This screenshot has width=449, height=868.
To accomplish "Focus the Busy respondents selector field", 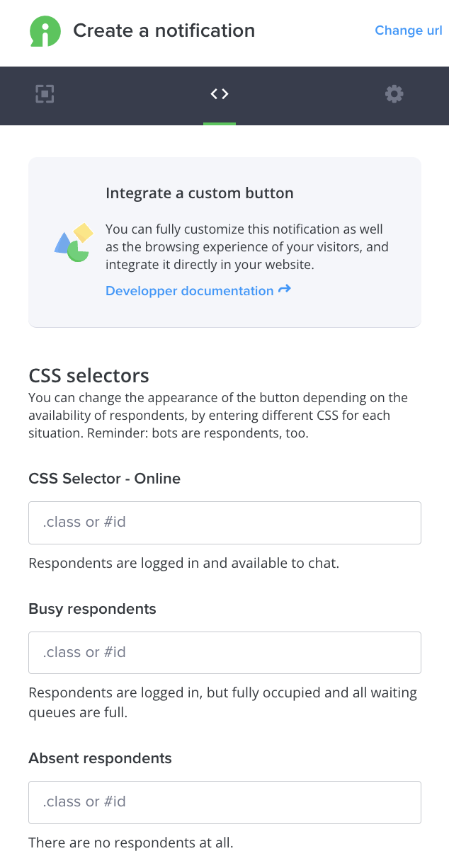I will click(224, 653).
